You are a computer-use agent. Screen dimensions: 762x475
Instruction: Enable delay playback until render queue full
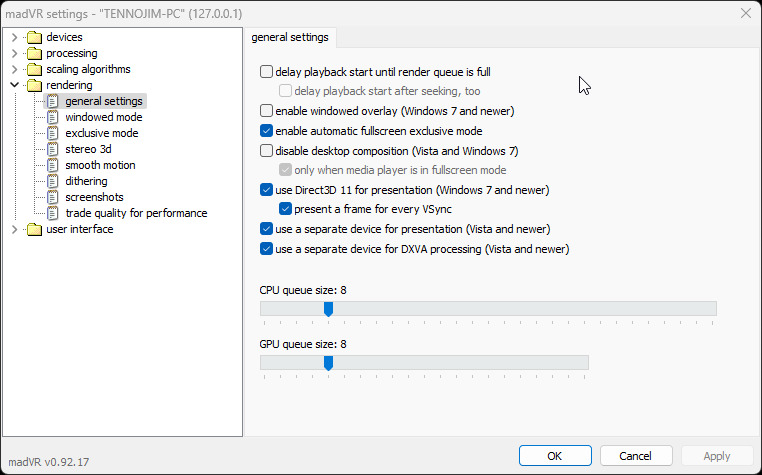coord(266,72)
